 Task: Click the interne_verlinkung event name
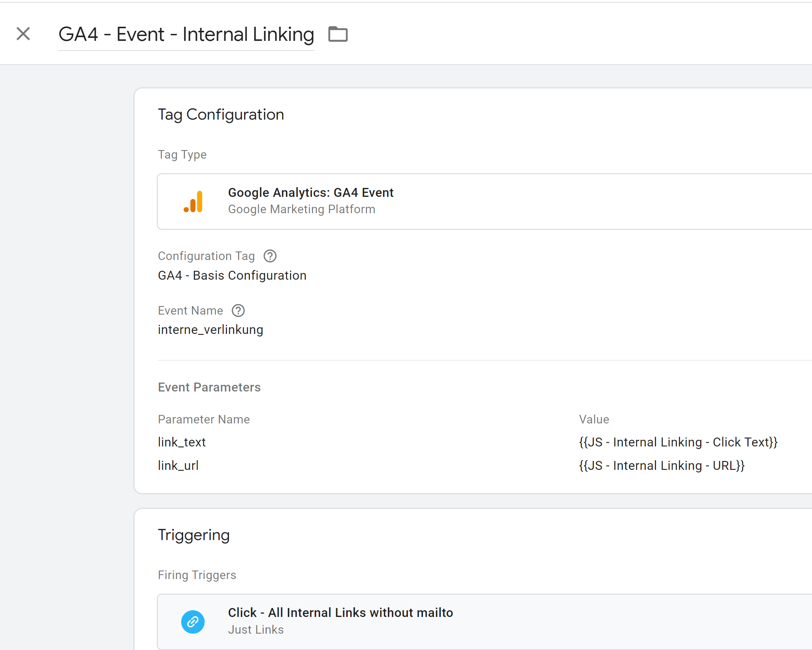pyautogui.click(x=211, y=330)
